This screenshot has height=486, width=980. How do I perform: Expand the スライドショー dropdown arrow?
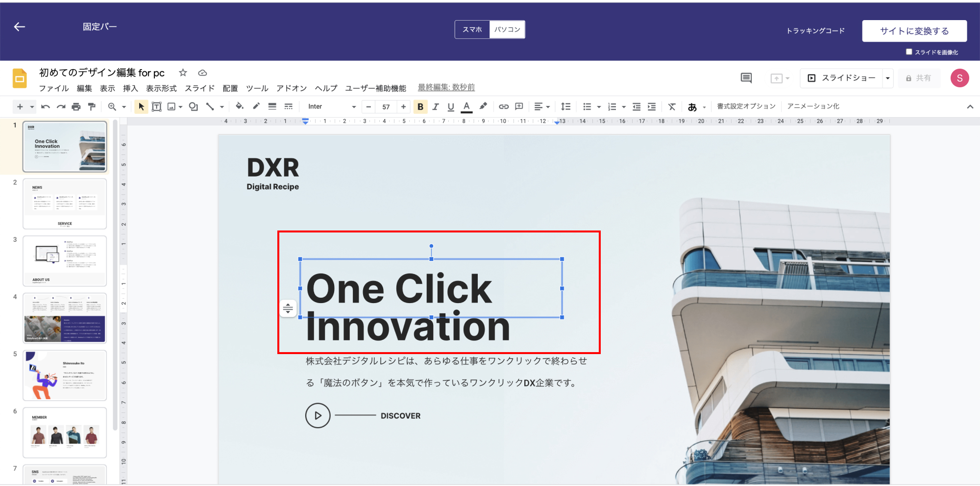[x=887, y=78]
